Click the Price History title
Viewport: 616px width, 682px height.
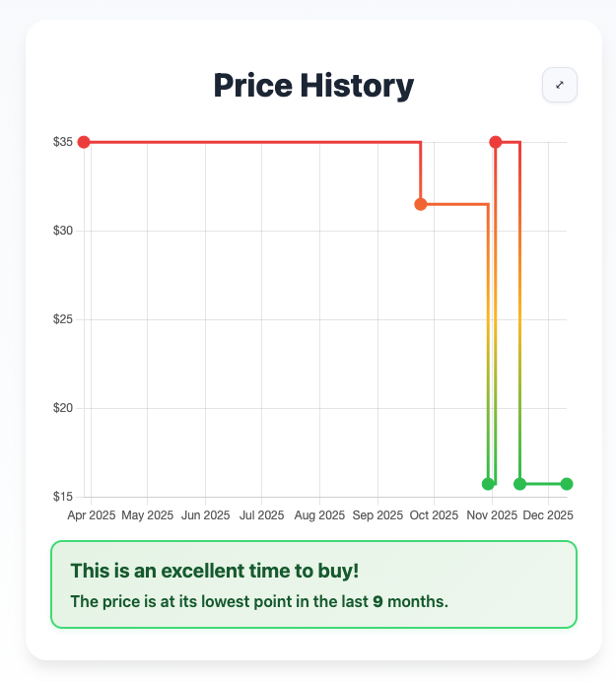[x=313, y=86]
